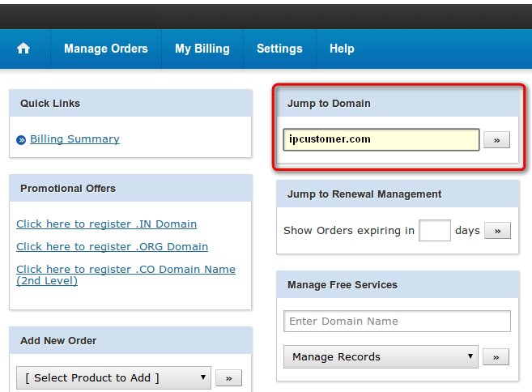Click the Jump to Domain panel header

[398, 103]
